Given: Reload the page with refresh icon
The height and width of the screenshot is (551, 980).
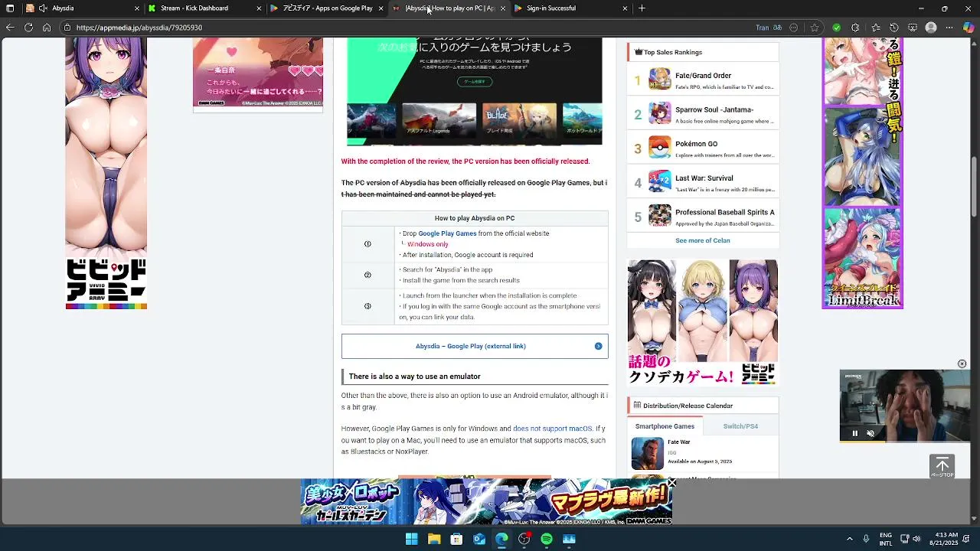Looking at the screenshot, I should [28, 28].
